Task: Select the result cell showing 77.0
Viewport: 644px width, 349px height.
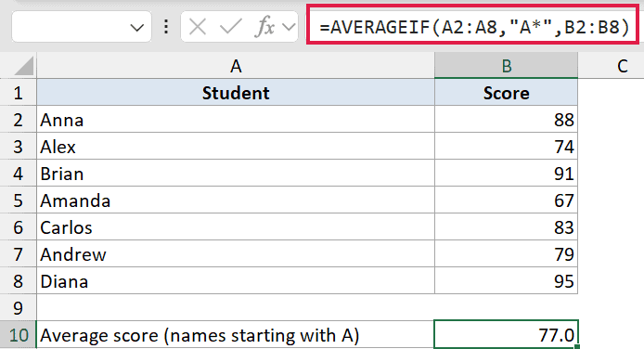Action: pos(506,335)
